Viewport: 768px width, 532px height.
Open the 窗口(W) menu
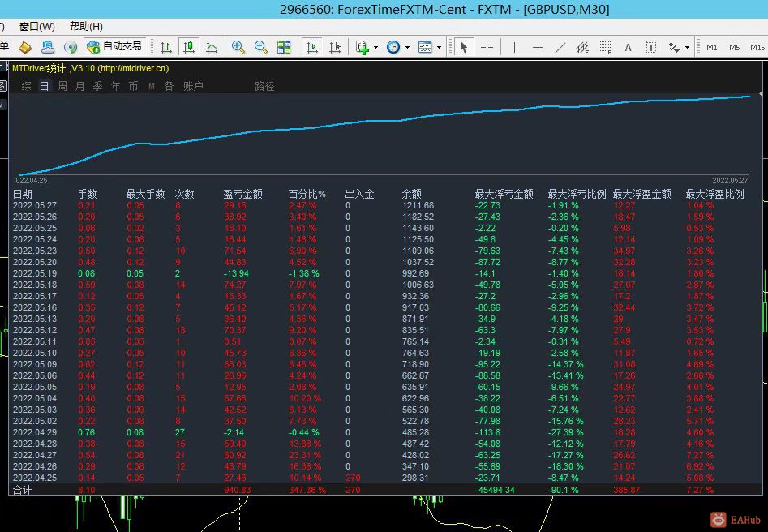point(37,27)
